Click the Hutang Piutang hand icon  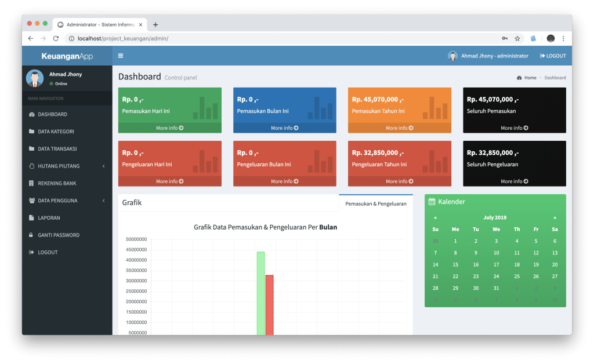(31, 166)
